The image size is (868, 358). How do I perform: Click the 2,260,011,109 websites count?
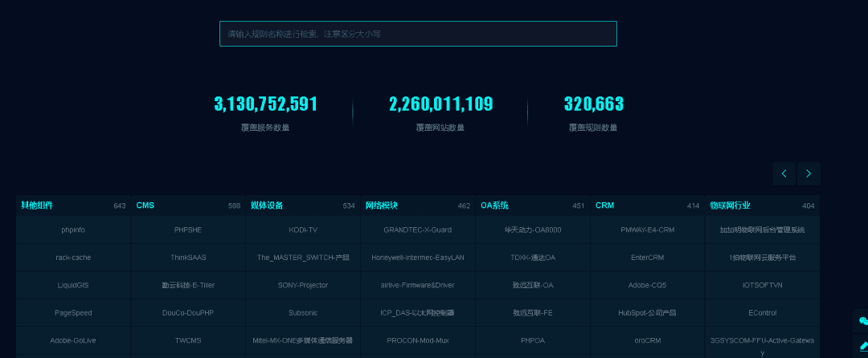(440, 104)
